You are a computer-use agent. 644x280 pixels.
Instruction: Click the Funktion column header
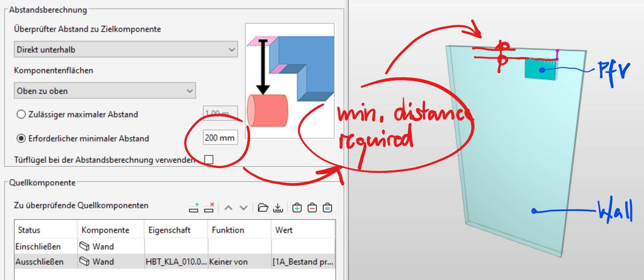point(239,230)
